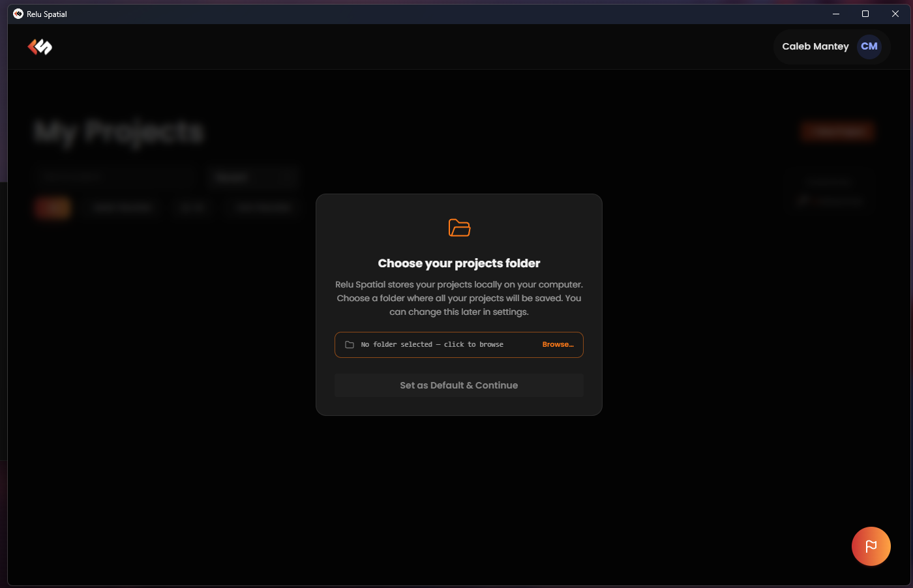Minimize the Relu Spatial window

point(836,14)
